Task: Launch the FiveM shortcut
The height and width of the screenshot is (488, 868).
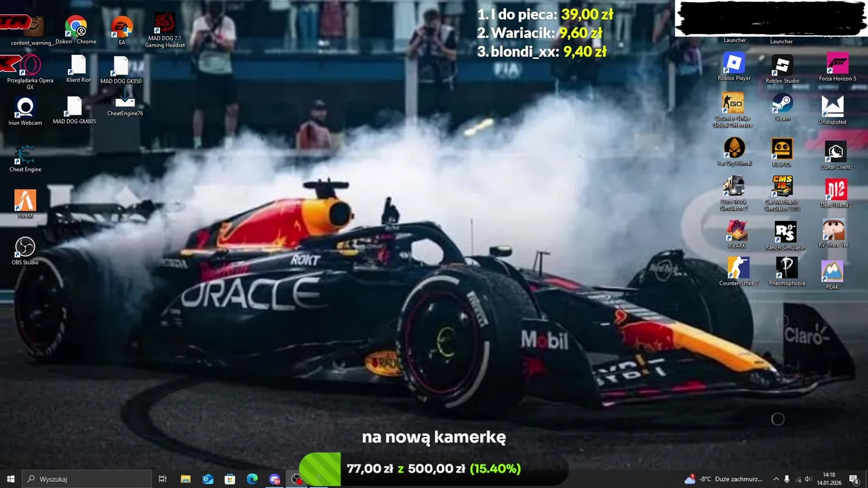Action: tap(25, 205)
